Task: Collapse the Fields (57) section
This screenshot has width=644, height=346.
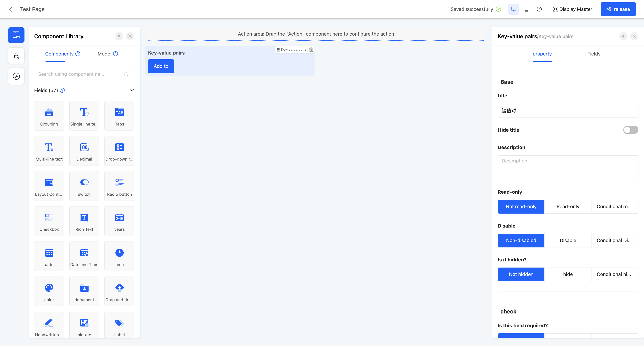Action: [132, 90]
